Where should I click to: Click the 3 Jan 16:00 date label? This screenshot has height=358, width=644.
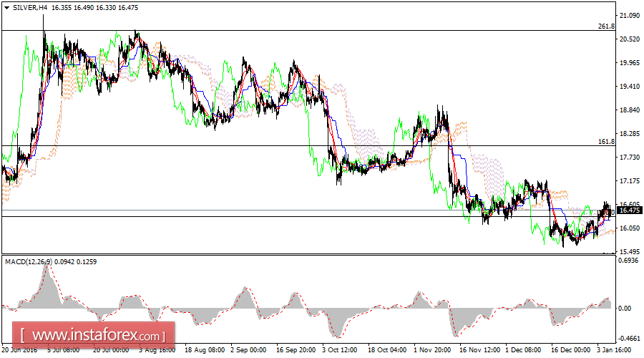(x=614, y=350)
